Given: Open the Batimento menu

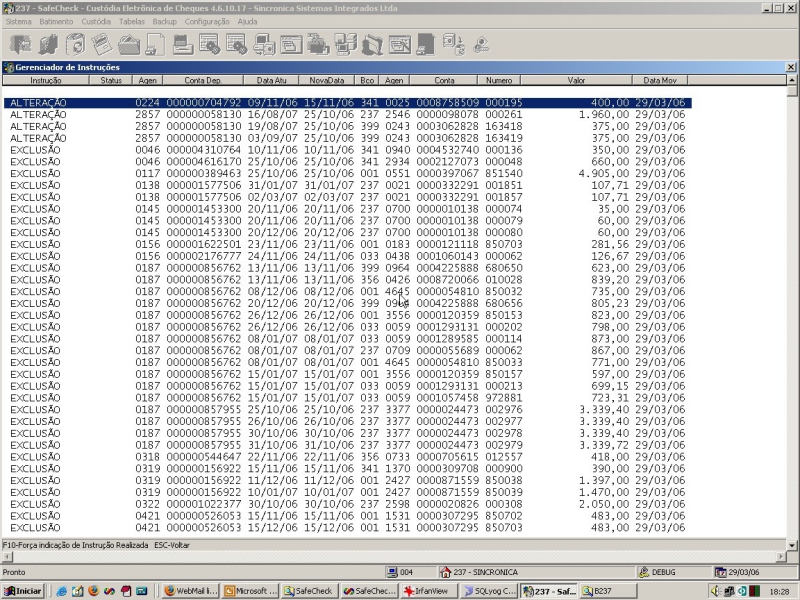Looking at the screenshot, I should 56,21.
